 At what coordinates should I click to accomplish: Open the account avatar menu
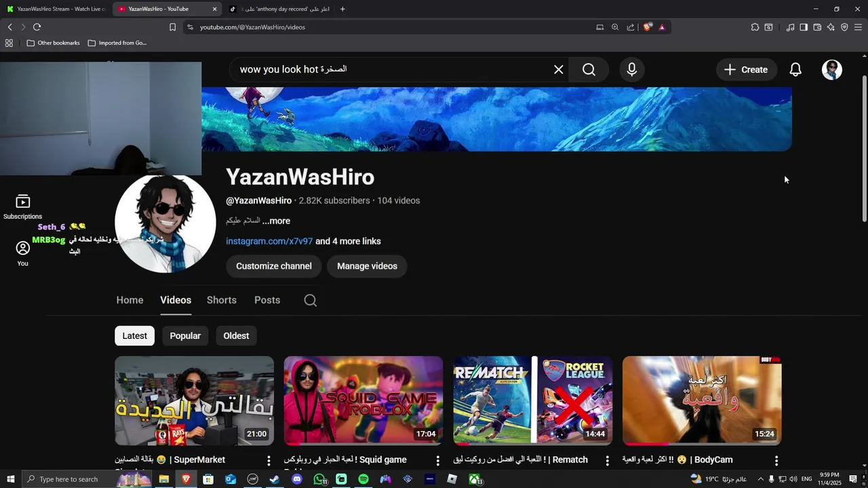pyautogui.click(x=832, y=70)
